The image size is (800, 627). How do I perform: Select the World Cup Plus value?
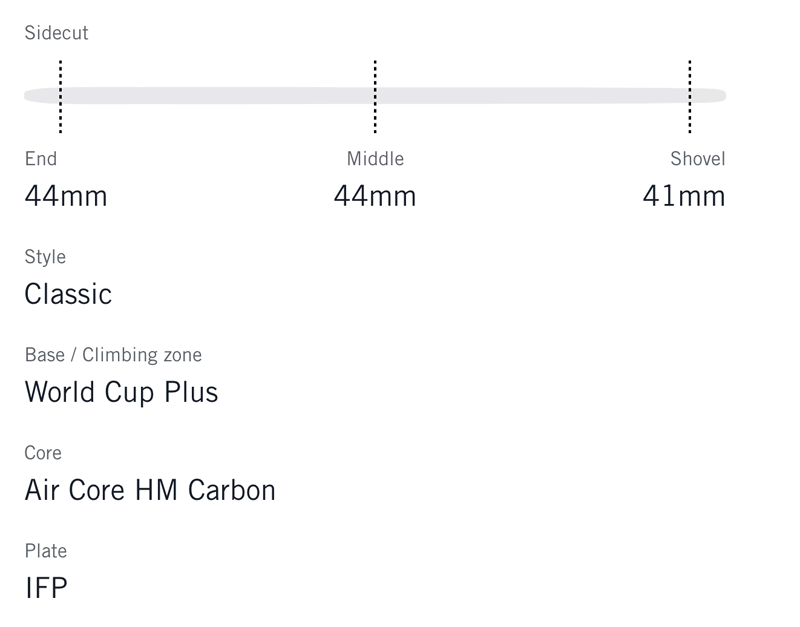coord(121,392)
